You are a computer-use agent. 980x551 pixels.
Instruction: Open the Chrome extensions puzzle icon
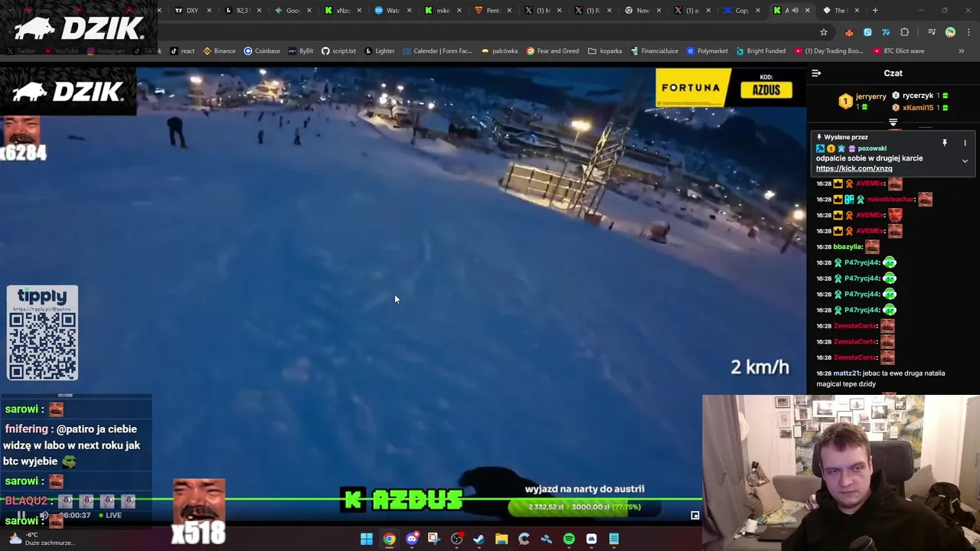tap(905, 32)
